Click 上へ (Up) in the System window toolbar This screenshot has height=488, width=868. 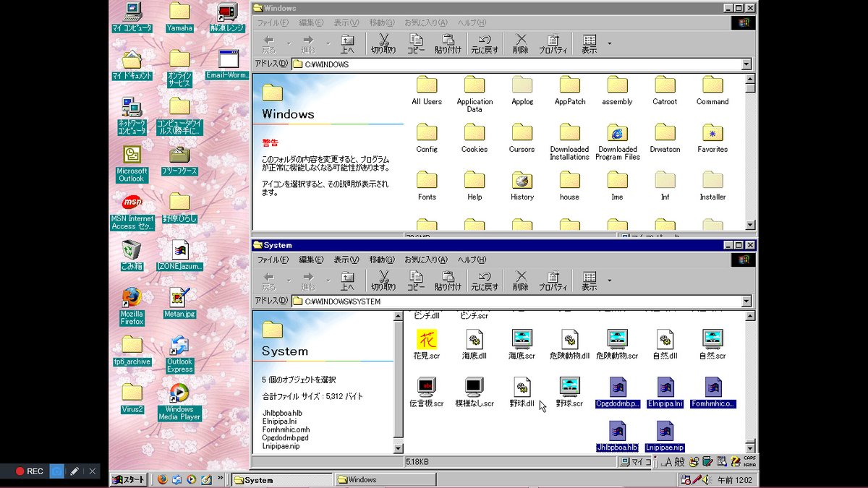[347, 281]
